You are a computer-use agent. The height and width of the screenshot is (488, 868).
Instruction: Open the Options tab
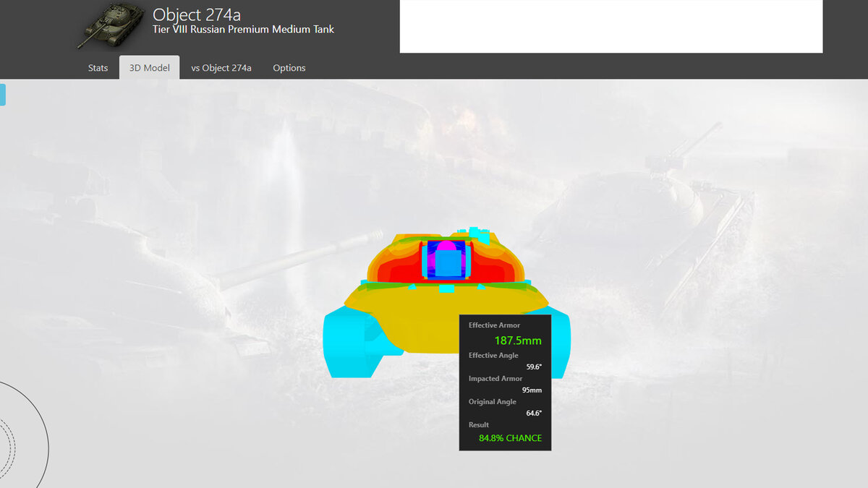[x=289, y=68]
